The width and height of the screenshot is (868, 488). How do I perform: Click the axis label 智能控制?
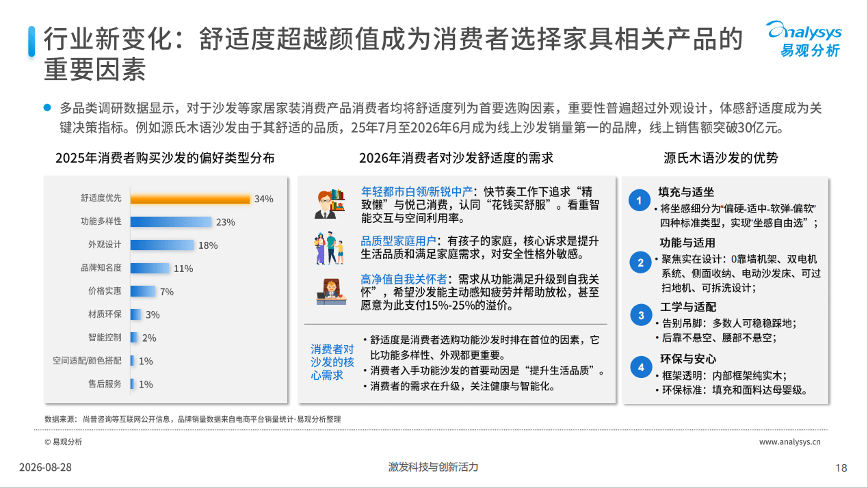pos(105,338)
